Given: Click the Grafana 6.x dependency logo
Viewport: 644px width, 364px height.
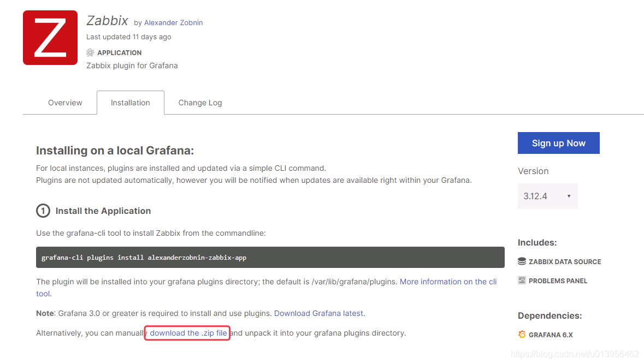Looking at the screenshot, I should [522, 335].
